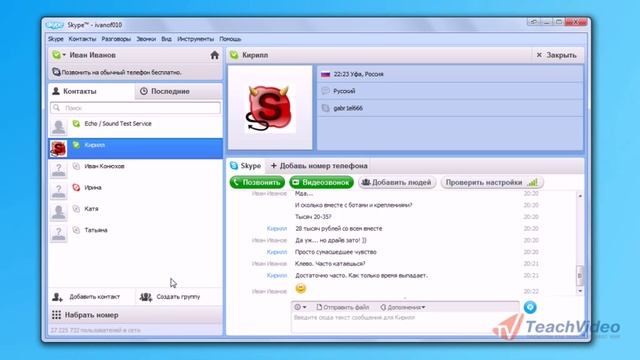
Task: Start a video call with Видеозвонок
Action: [322, 182]
